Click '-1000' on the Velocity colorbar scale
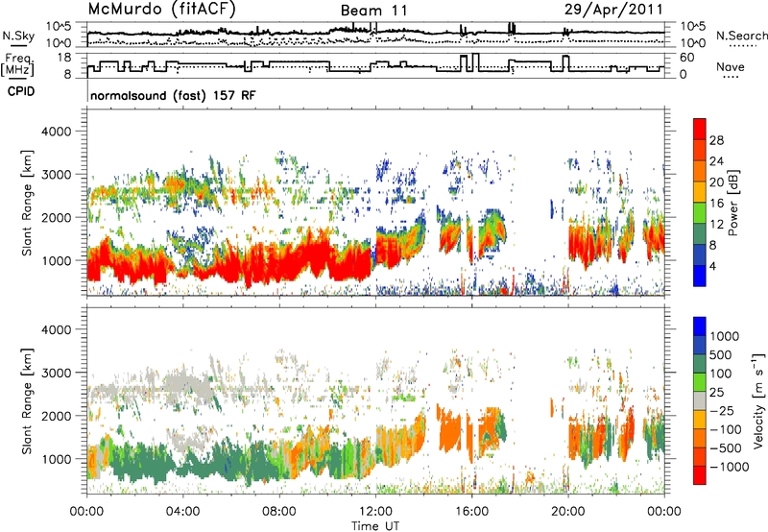This screenshot has height=532, width=768. click(x=730, y=467)
